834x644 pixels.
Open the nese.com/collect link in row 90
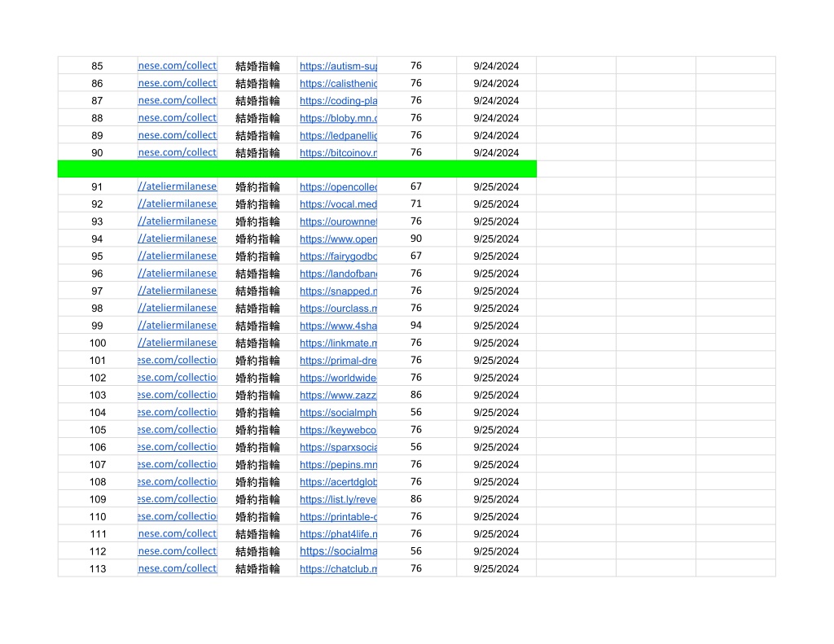click(177, 152)
